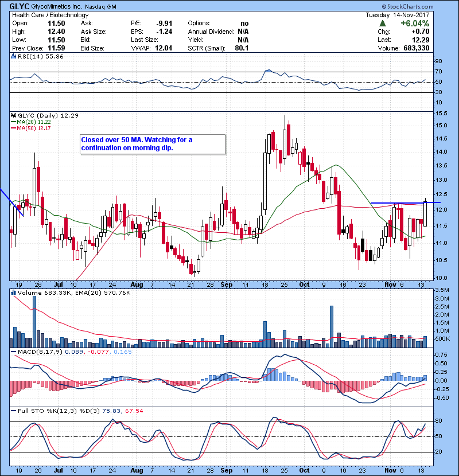Click the Chg value +0.70

[421, 32]
